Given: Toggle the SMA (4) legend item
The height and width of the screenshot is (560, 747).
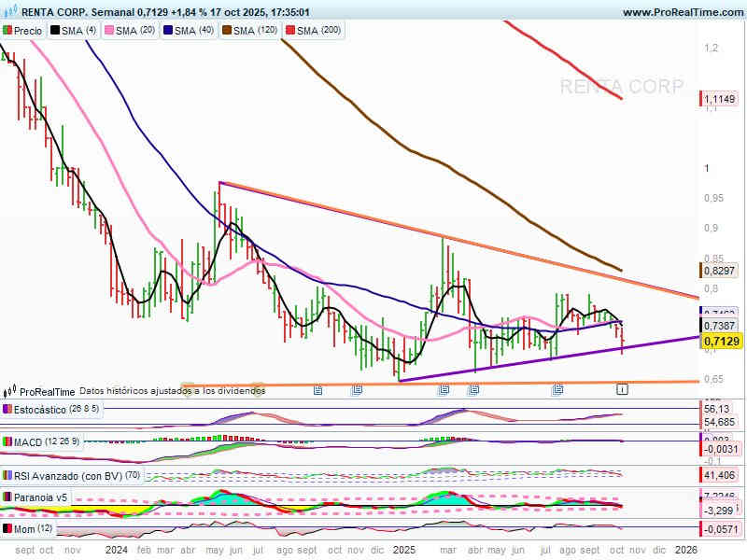Looking at the screenshot, I should click(x=77, y=31).
